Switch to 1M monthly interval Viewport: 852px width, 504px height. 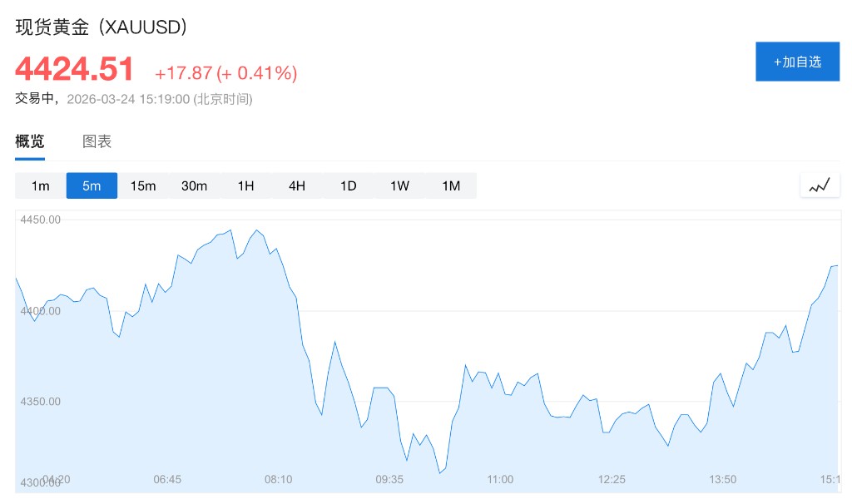point(451,185)
